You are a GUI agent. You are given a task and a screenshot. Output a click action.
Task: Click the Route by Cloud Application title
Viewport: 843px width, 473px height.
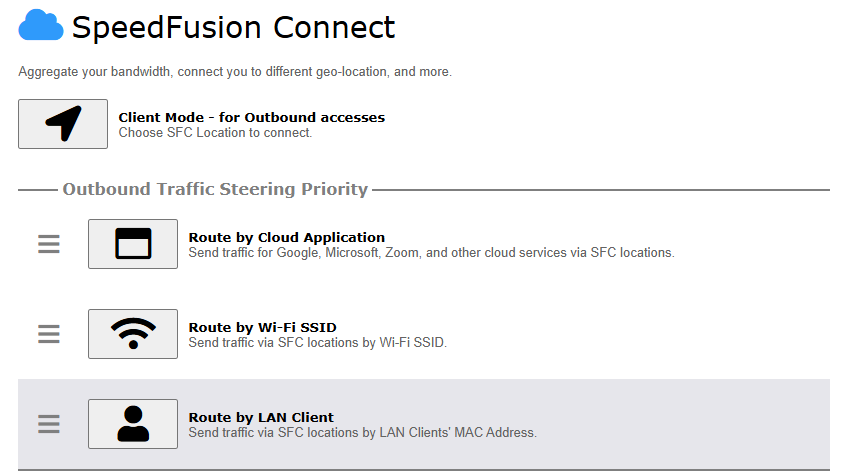pyautogui.click(x=287, y=238)
